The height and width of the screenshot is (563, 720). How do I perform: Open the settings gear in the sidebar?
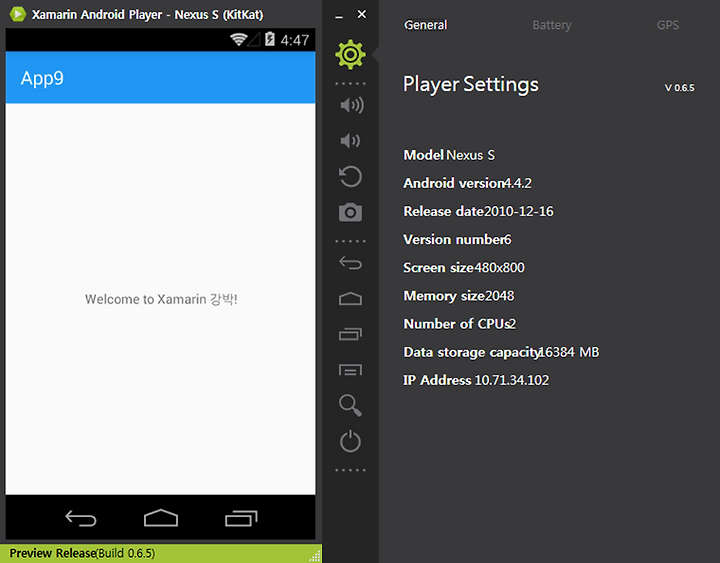coord(350,55)
